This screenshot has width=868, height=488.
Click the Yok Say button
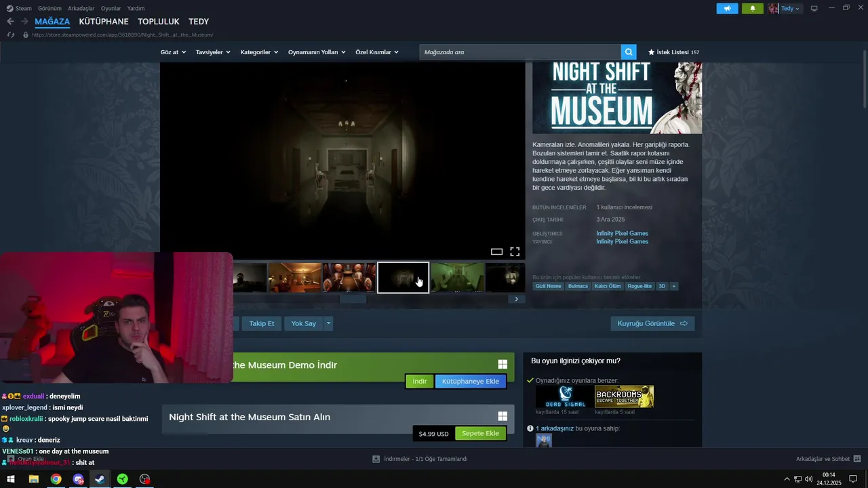pos(304,323)
